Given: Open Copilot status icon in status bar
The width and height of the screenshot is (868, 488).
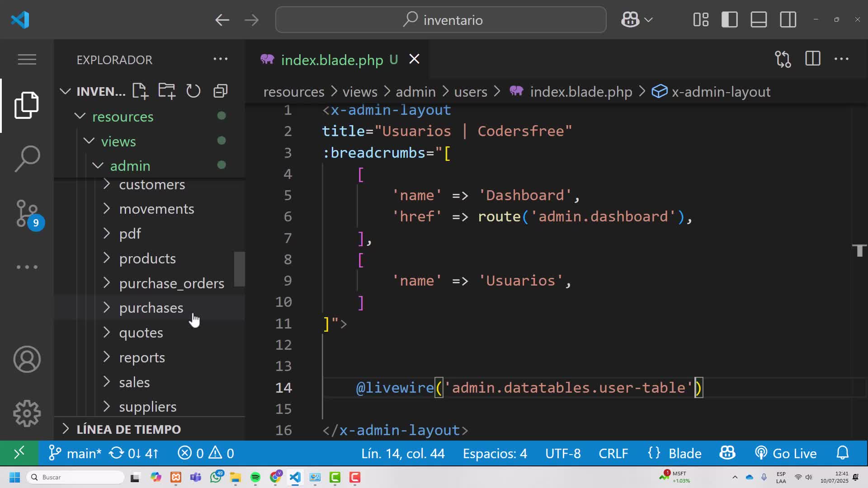Looking at the screenshot, I should click(x=727, y=453).
